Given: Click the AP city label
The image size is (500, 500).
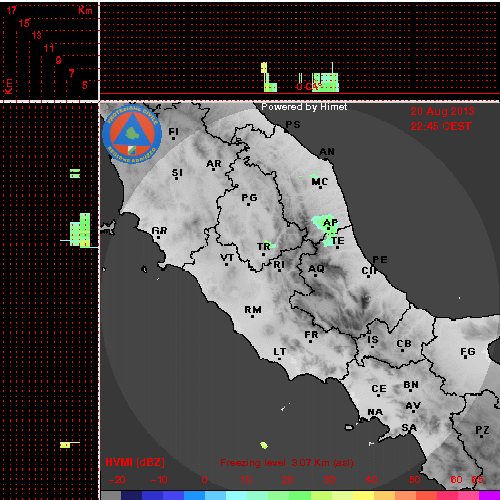Looking at the screenshot, I should [x=330, y=222].
